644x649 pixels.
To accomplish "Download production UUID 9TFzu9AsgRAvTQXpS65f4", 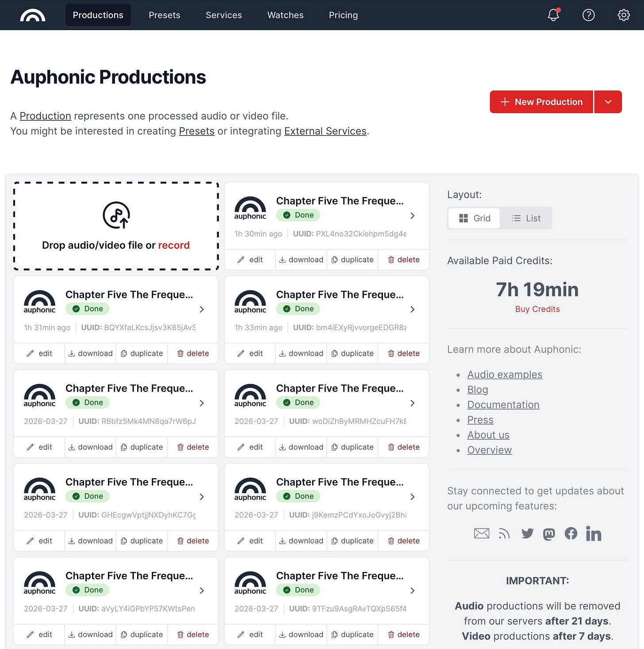I will [x=301, y=635].
